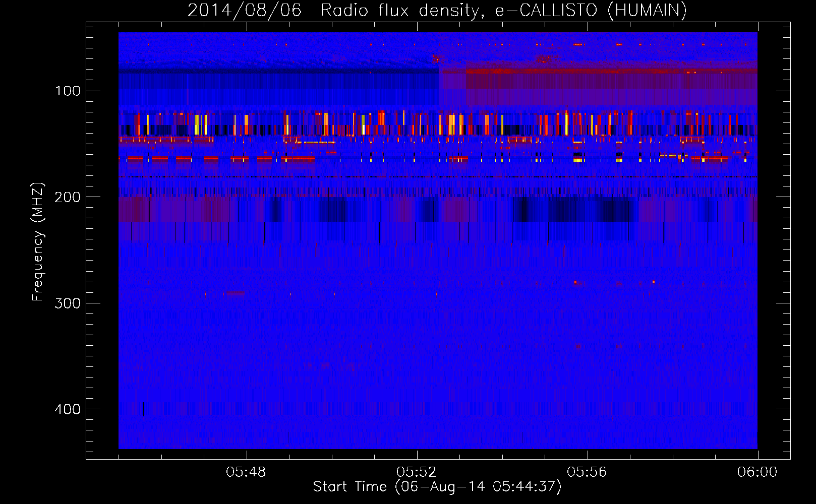
Task: Click the plot title mentioning e-CALLISTO (HUMAIN)
Action: (x=437, y=10)
